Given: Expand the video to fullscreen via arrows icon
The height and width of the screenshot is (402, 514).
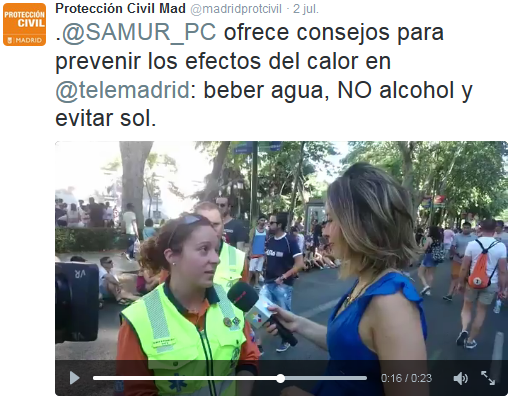Looking at the screenshot, I should pos(488,378).
